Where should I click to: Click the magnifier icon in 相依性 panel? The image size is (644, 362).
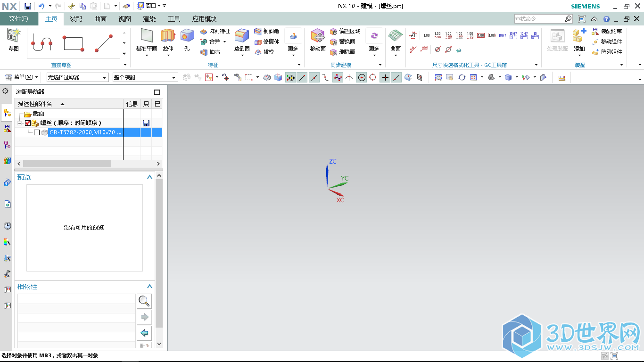click(144, 301)
